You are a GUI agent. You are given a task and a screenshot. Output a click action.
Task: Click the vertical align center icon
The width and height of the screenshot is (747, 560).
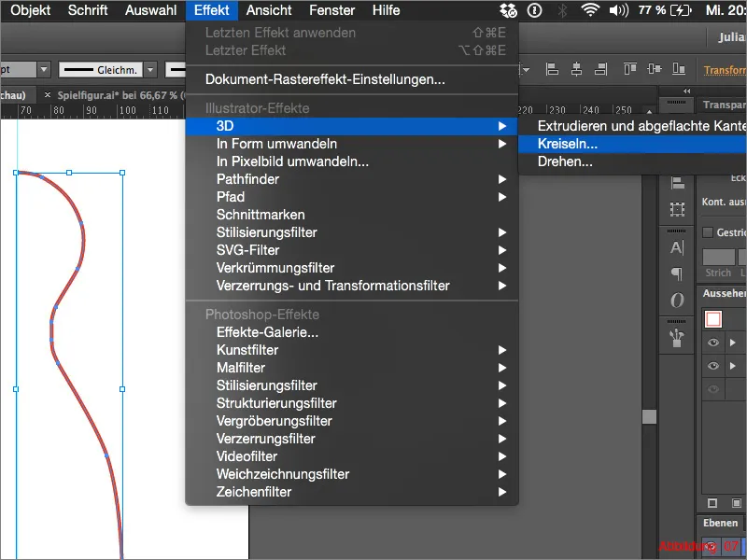click(x=655, y=69)
